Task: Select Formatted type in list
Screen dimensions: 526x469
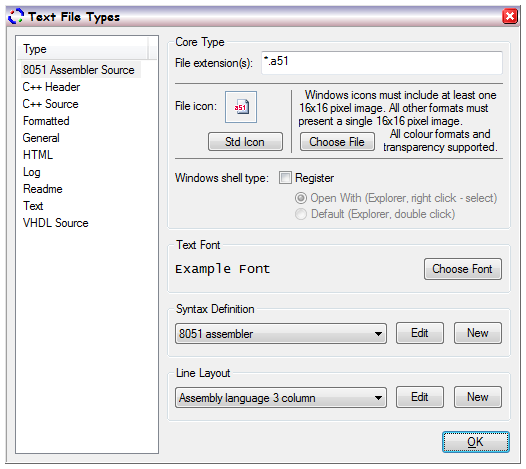Action: click(x=46, y=121)
